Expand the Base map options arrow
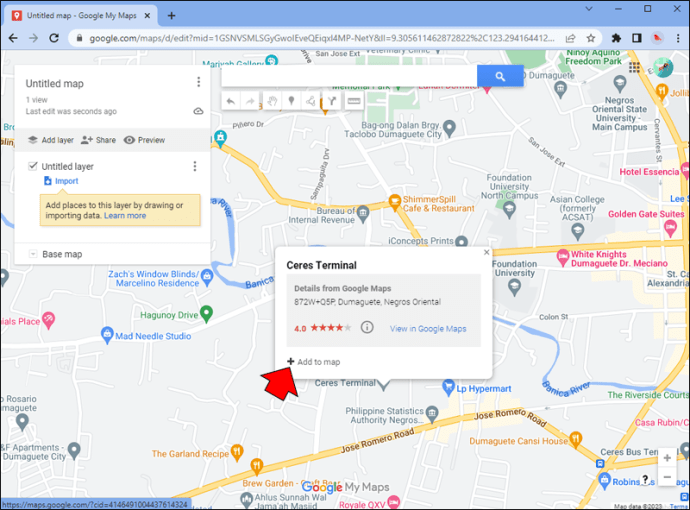The width and height of the screenshot is (690, 510). 33,254
